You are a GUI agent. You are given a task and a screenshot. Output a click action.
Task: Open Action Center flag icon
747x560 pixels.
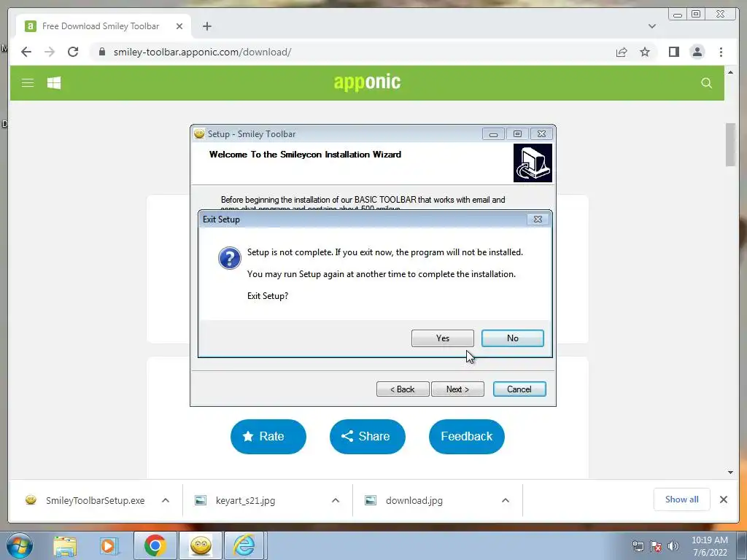click(x=656, y=546)
